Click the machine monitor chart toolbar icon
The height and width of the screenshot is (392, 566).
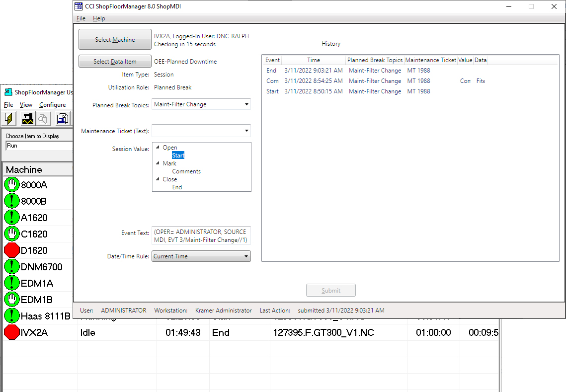(27, 118)
